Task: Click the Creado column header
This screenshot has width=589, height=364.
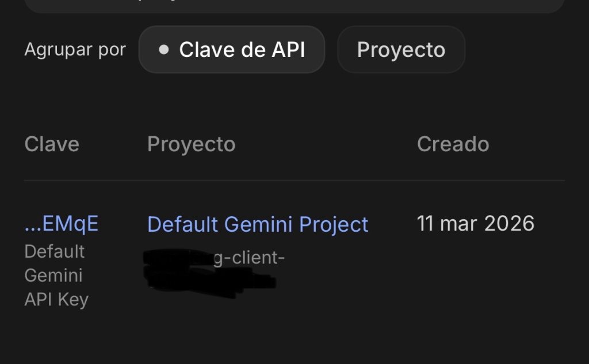Action: pos(453,144)
